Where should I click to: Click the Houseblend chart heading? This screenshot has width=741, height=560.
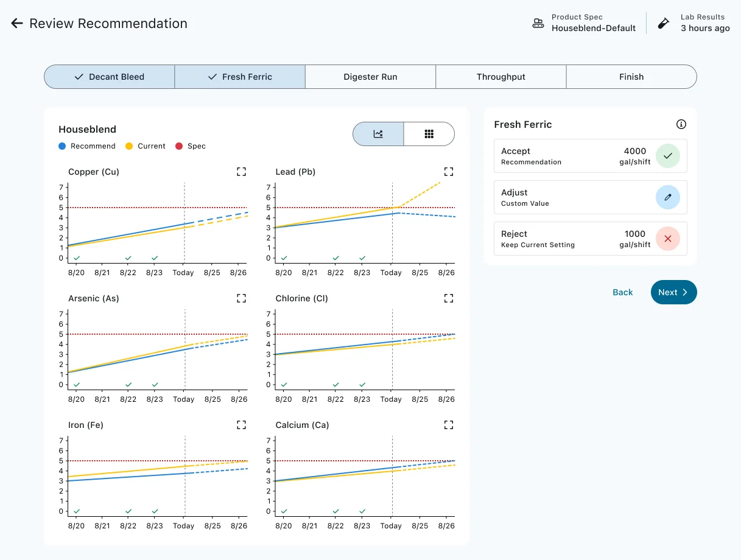point(87,129)
